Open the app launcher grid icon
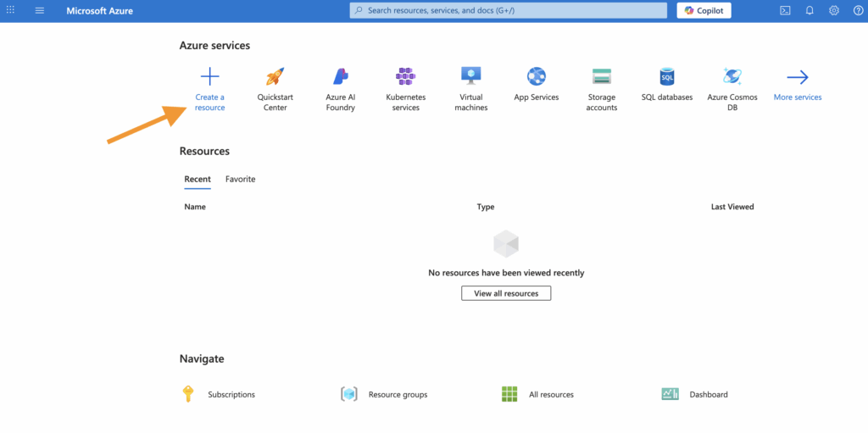Viewport: 868px width, 433px height. pos(10,10)
